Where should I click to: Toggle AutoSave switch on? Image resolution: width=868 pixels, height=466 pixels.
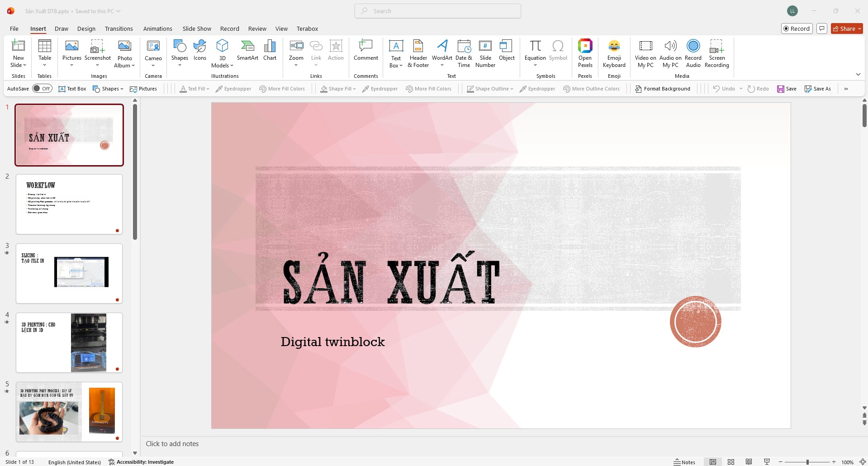pos(42,89)
